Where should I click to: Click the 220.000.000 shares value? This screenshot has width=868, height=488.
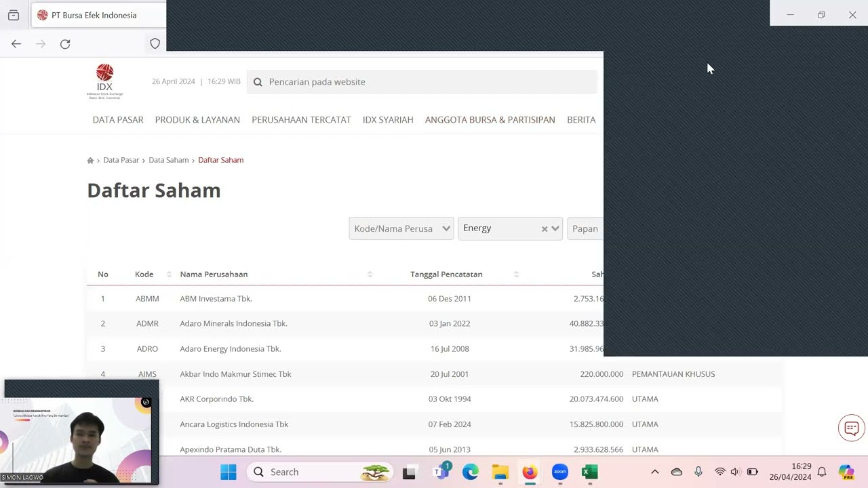pyautogui.click(x=601, y=374)
